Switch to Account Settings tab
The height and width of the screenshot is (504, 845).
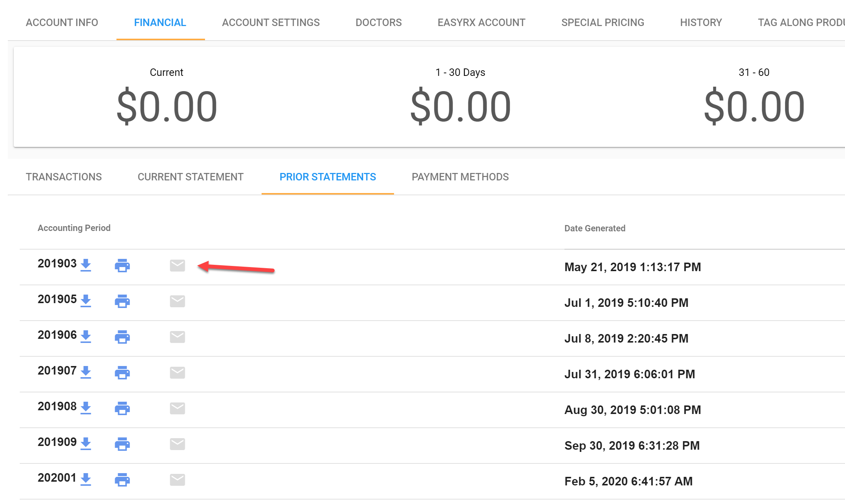tap(271, 23)
